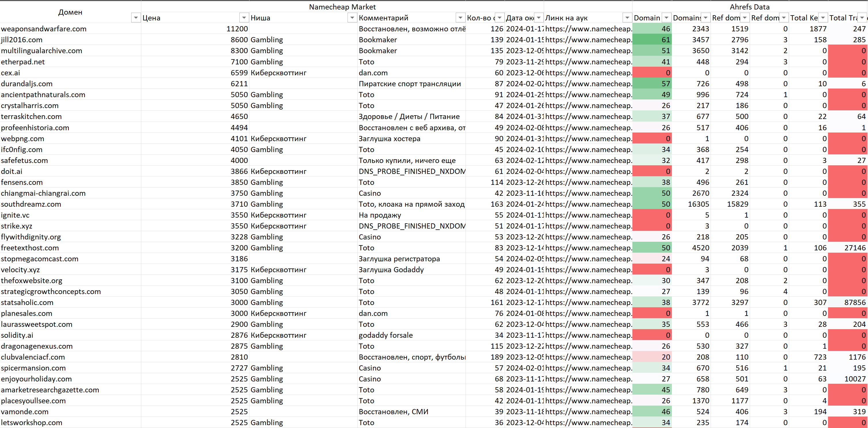
Task: Open the Домен column filter dropdown
Action: coord(136,18)
